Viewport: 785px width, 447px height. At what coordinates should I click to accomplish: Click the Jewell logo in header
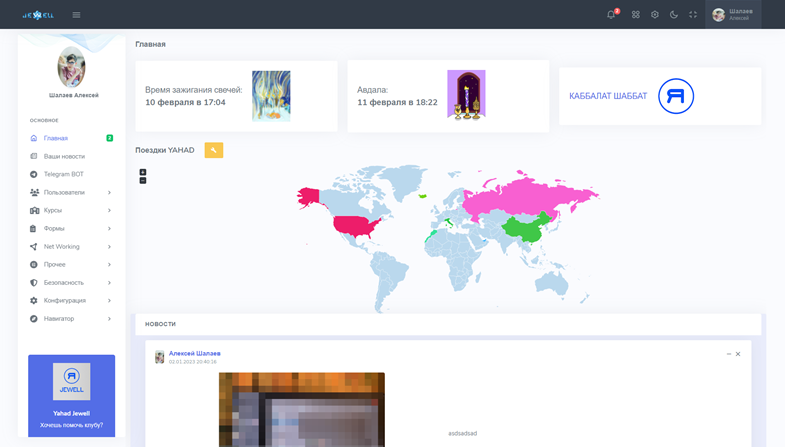tap(38, 15)
